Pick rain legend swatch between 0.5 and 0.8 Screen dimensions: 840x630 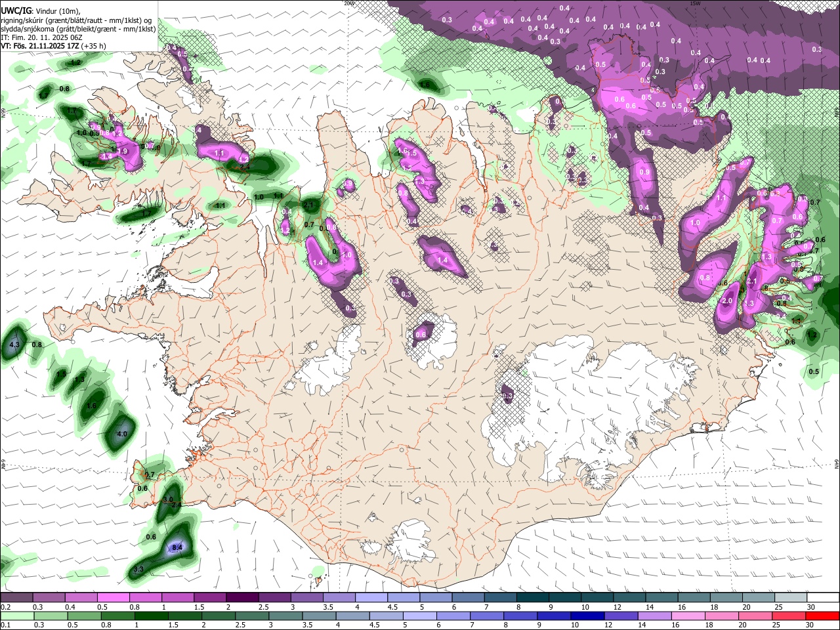coord(84,616)
